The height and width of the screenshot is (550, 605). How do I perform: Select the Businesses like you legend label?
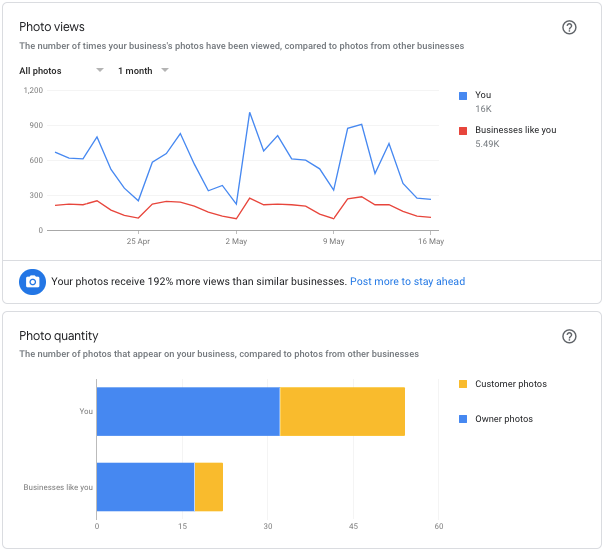coord(516,130)
